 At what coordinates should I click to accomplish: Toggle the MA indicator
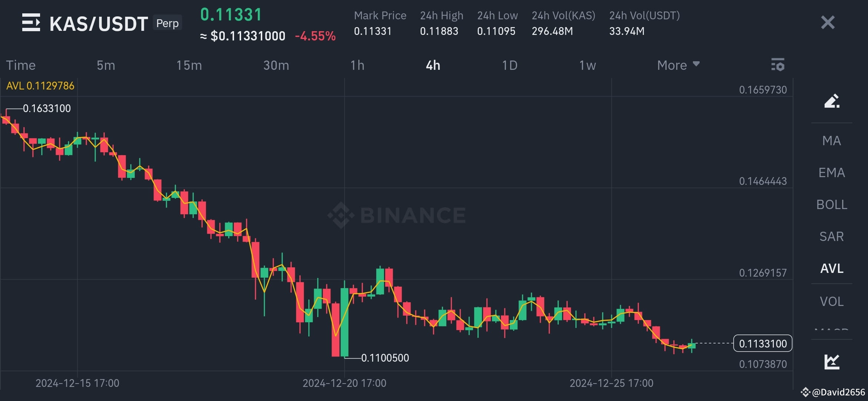[x=831, y=141]
